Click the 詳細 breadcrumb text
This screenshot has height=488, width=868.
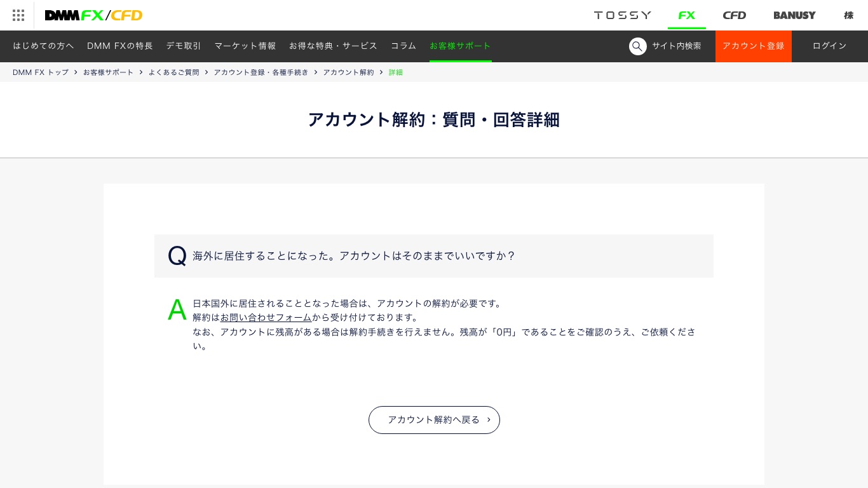[x=396, y=72]
